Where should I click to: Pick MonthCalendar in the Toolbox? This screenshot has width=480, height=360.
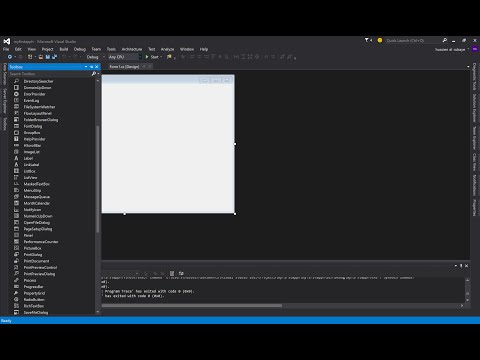pyautogui.click(x=37, y=203)
